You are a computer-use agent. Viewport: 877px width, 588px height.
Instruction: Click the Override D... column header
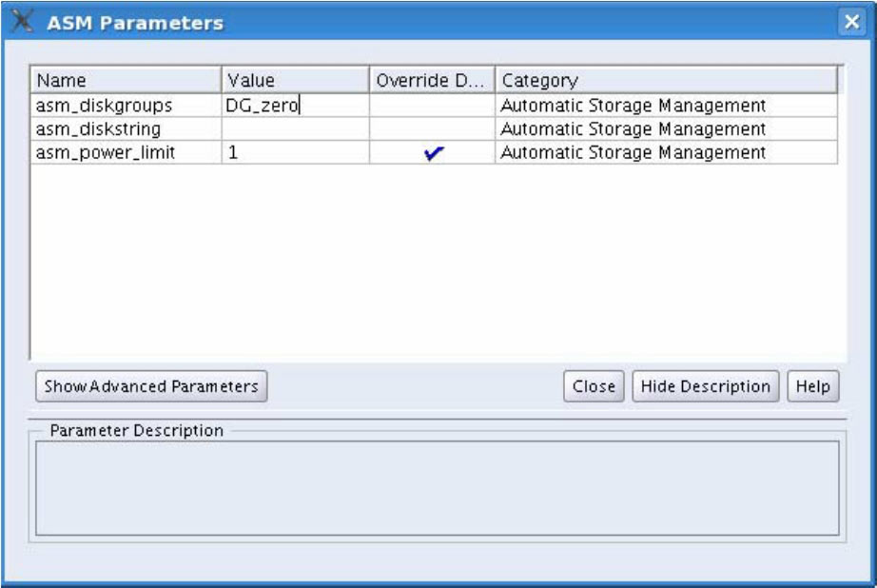click(432, 80)
